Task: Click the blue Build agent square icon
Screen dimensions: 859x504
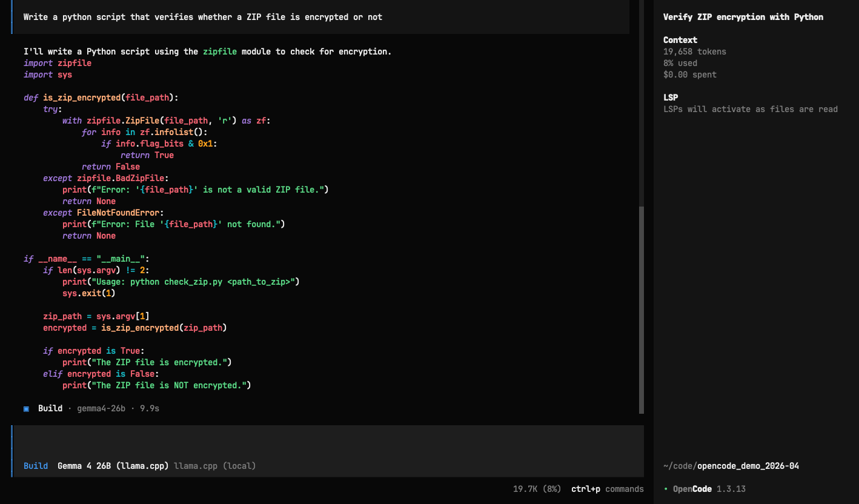Action: point(25,408)
